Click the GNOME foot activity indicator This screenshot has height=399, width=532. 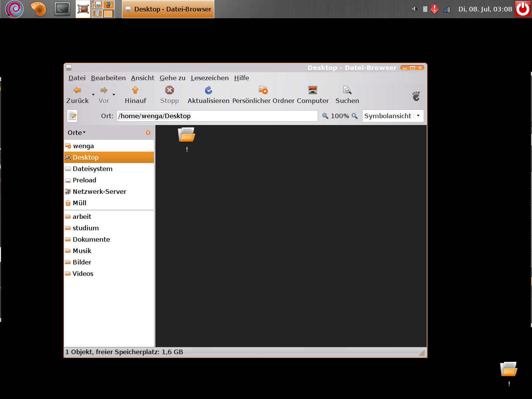(x=416, y=96)
